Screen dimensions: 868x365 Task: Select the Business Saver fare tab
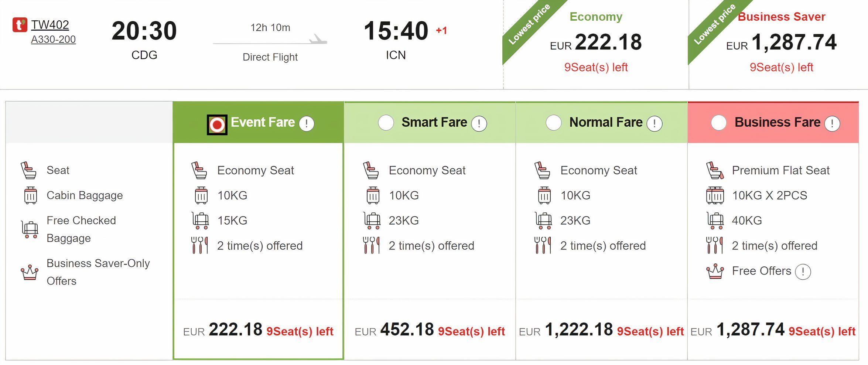coord(781,42)
